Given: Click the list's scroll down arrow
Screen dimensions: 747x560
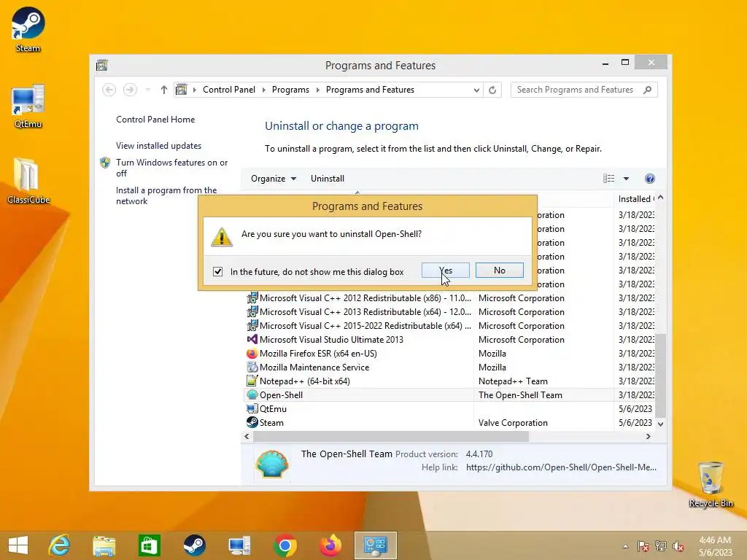Looking at the screenshot, I should (660, 424).
